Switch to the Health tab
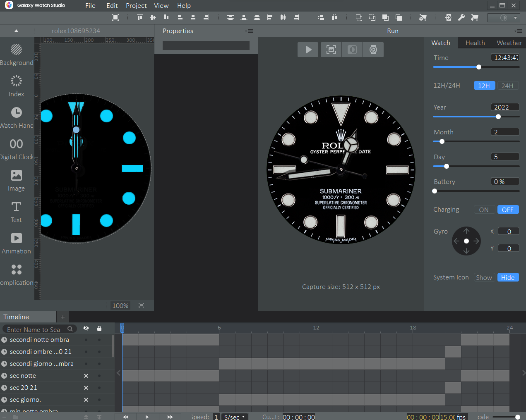Viewport: 526px width, 420px height. 475,43
